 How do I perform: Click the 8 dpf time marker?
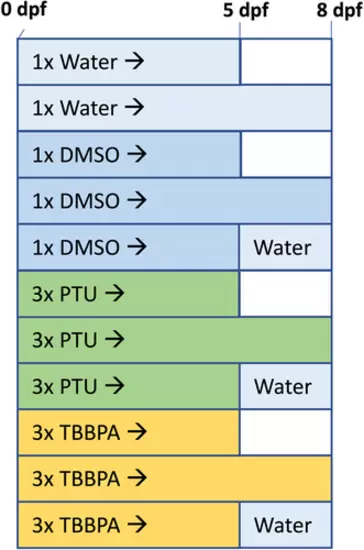pos(339,10)
